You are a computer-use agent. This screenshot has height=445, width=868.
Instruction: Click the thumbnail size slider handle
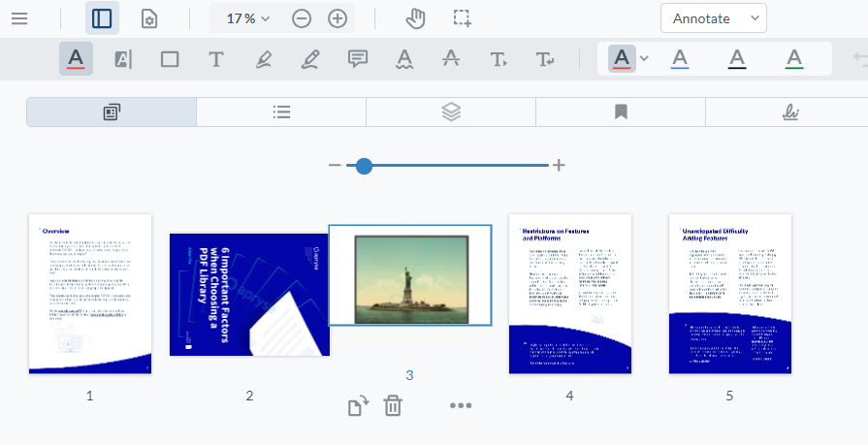coord(364,166)
